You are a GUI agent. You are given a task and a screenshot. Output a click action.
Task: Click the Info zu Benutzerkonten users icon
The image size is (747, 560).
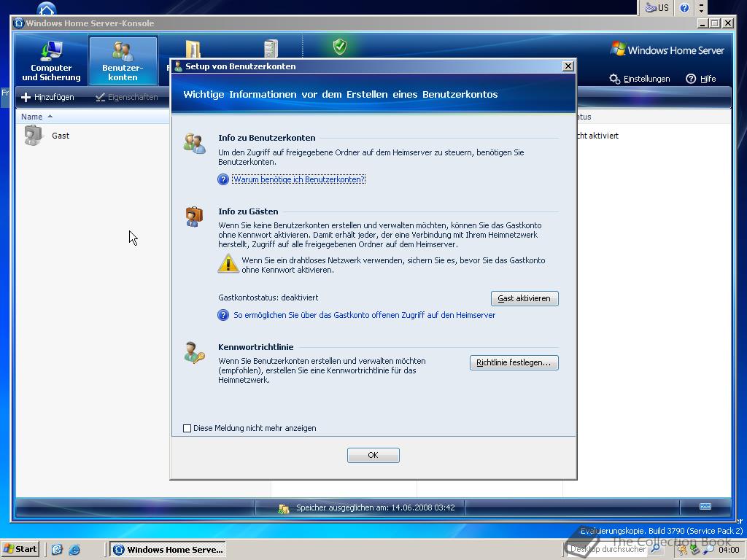tap(194, 143)
